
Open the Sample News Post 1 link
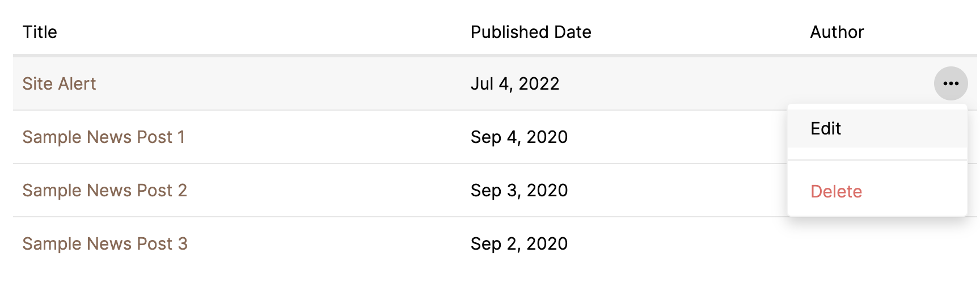(103, 137)
